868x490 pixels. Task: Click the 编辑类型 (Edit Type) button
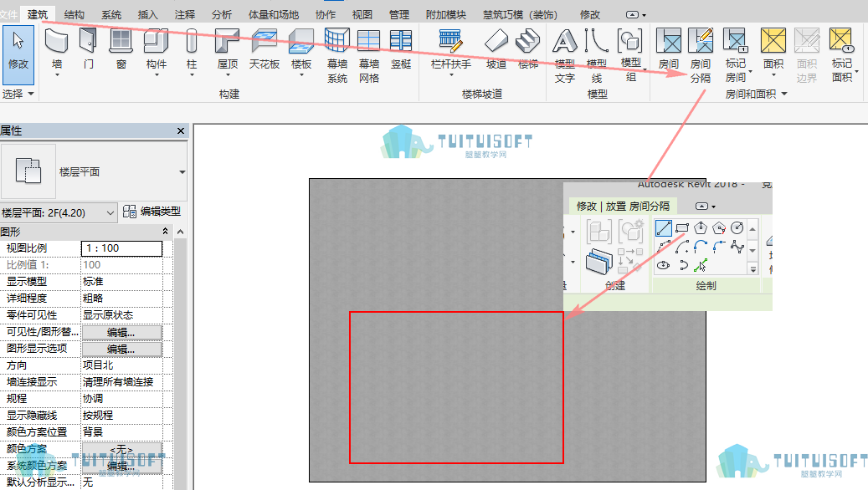(152, 212)
